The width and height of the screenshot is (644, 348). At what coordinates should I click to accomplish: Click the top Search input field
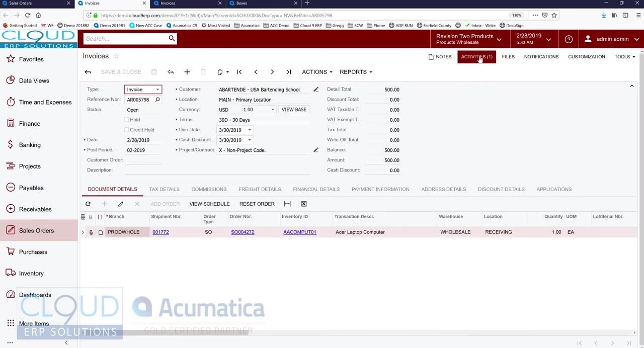[x=126, y=39]
